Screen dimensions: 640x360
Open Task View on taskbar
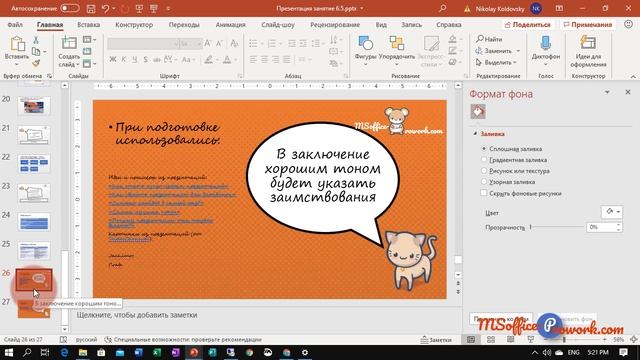[45, 352]
